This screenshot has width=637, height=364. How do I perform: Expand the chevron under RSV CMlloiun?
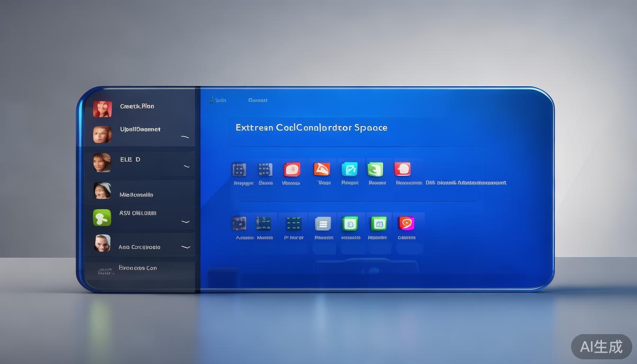[x=186, y=221]
